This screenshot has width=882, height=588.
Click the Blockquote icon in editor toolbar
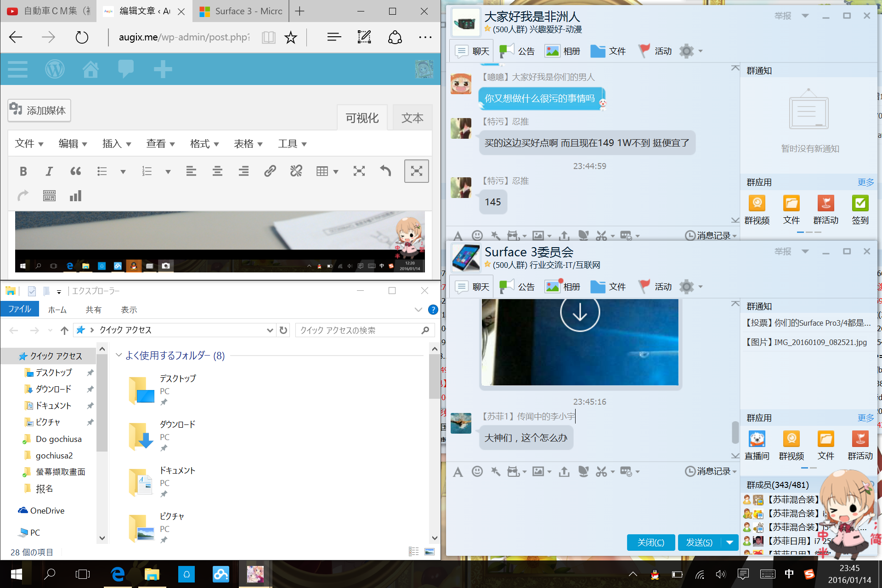(x=76, y=171)
